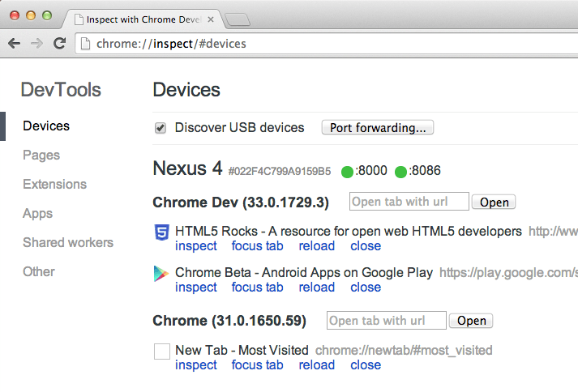Click the Chrome (31.0.1650.59) heading
578x392 pixels.
(229, 321)
